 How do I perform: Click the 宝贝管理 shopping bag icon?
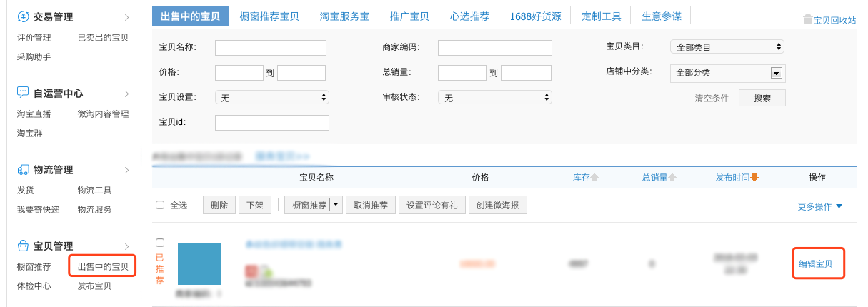pos(23,246)
